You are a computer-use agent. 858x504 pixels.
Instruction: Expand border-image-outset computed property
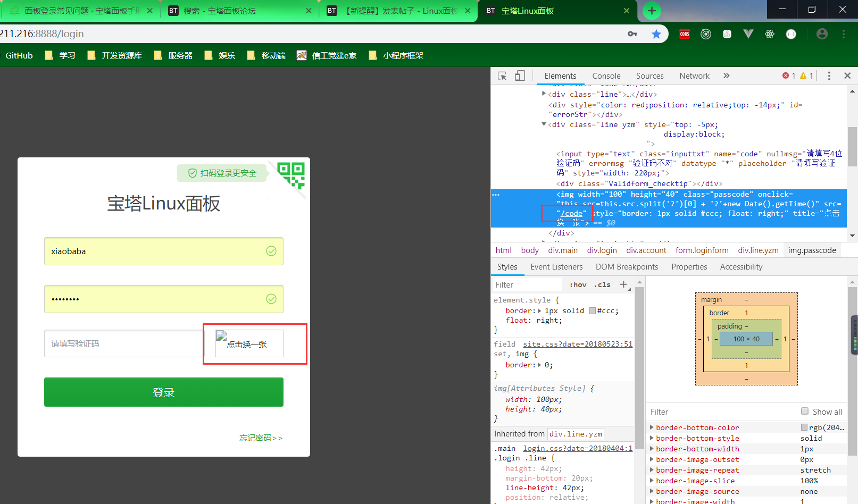(652, 459)
